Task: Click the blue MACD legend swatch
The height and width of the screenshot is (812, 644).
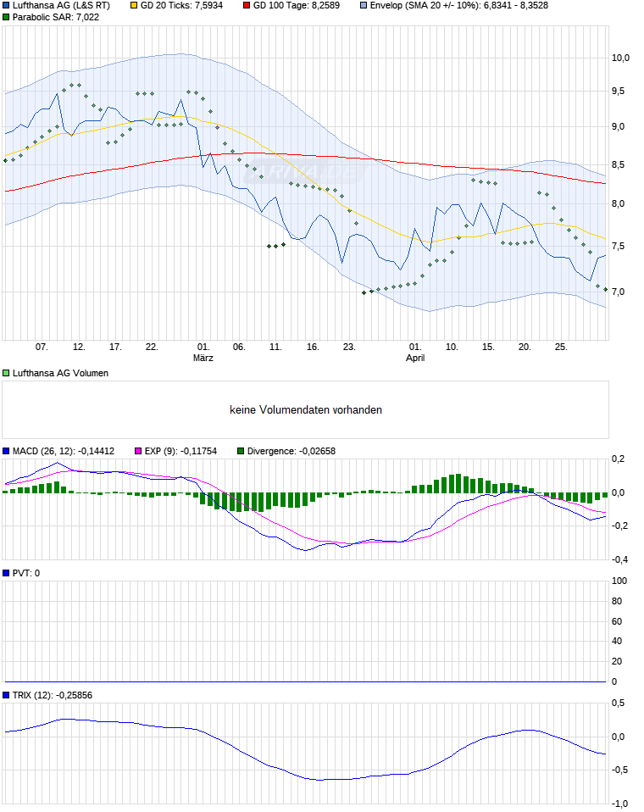Action: [x=6, y=452]
